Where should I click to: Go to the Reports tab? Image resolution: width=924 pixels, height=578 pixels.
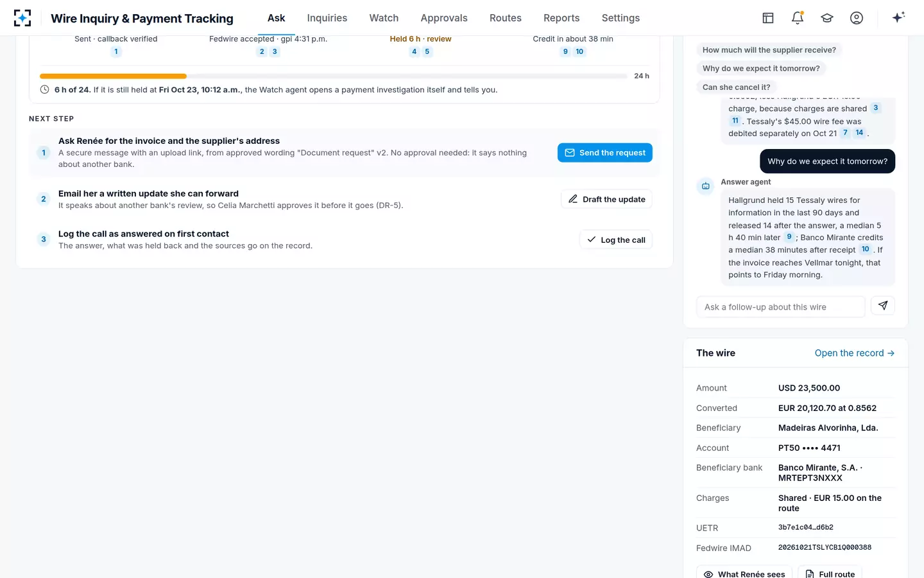pos(561,18)
